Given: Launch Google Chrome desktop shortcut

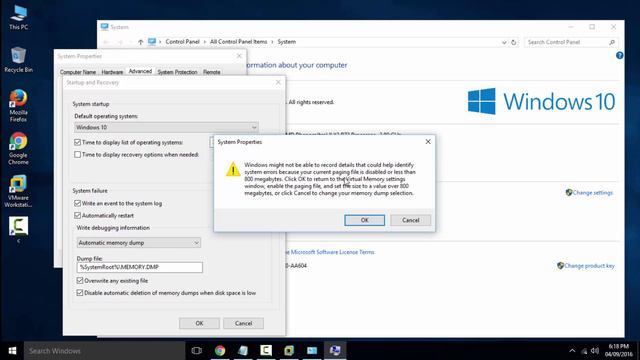Looking at the screenshot, I should [18, 149].
